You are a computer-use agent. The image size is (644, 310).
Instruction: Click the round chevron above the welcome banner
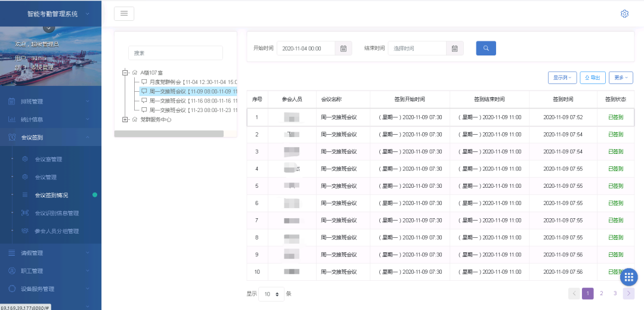(x=49, y=27)
